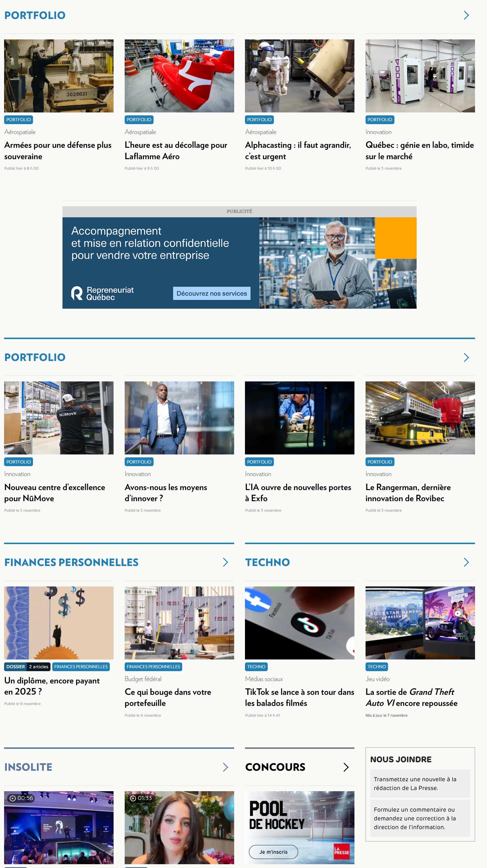Screen dimensions: 487x868
Task: Open article 'L'heure est au décollage pour Laflamme Aéro'
Action: coord(175,151)
